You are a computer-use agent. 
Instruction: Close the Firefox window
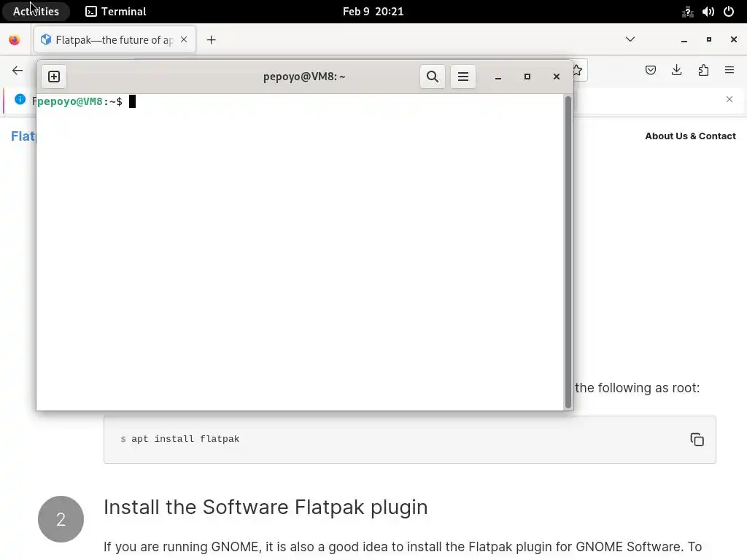[734, 40]
